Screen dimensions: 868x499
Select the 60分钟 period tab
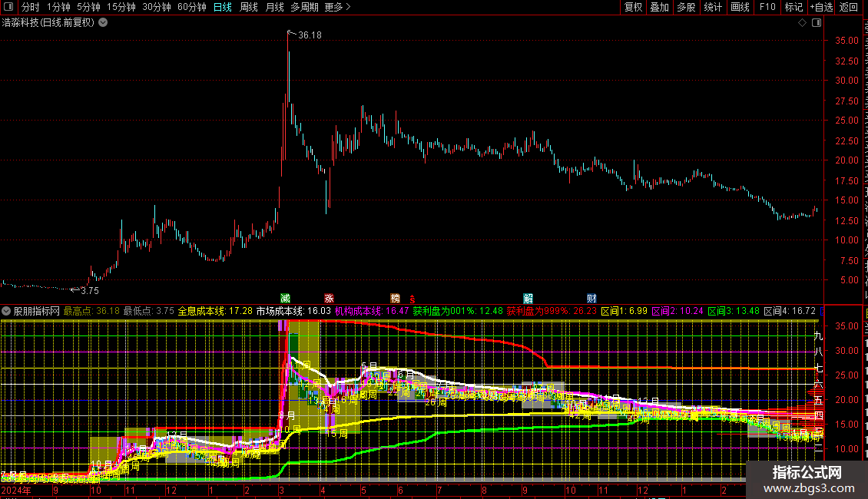tap(191, 7)
